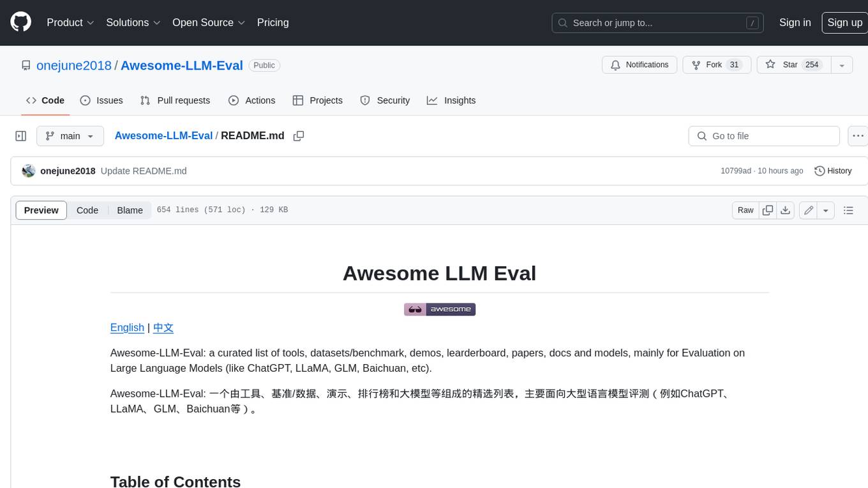Expand the Open Source menu
Image resolution: width=868 pixels, height=488 pixels.
(x=209, y=22)
